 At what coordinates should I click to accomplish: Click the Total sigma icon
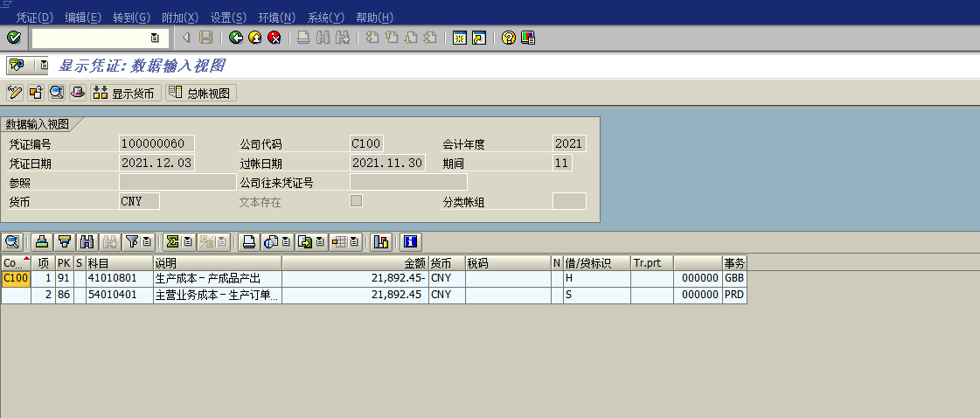point(171,242)
